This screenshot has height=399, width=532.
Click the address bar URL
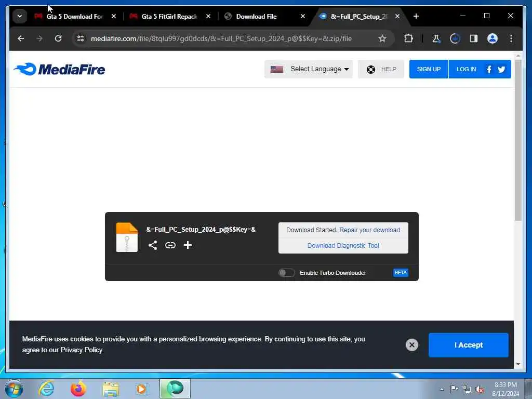(x=221, y=38)
